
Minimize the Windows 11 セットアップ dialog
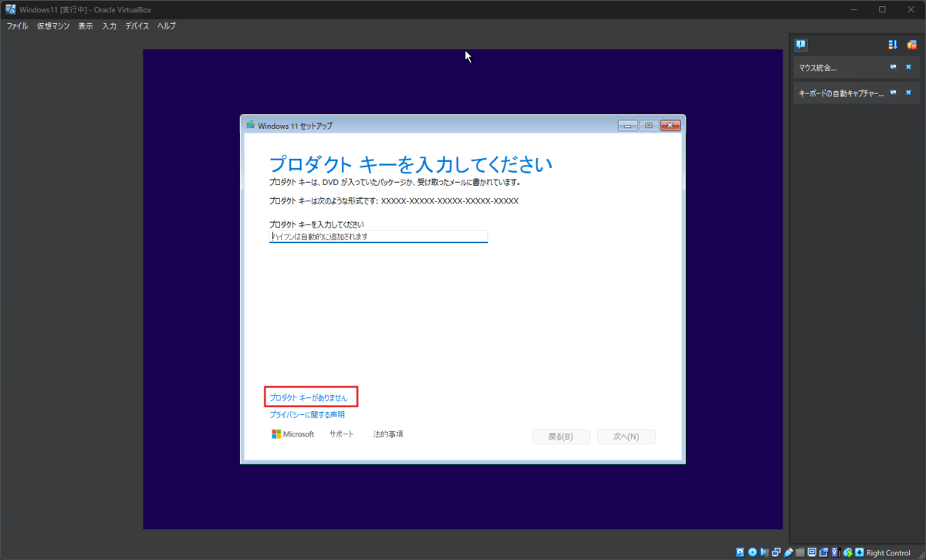point(628,126)
